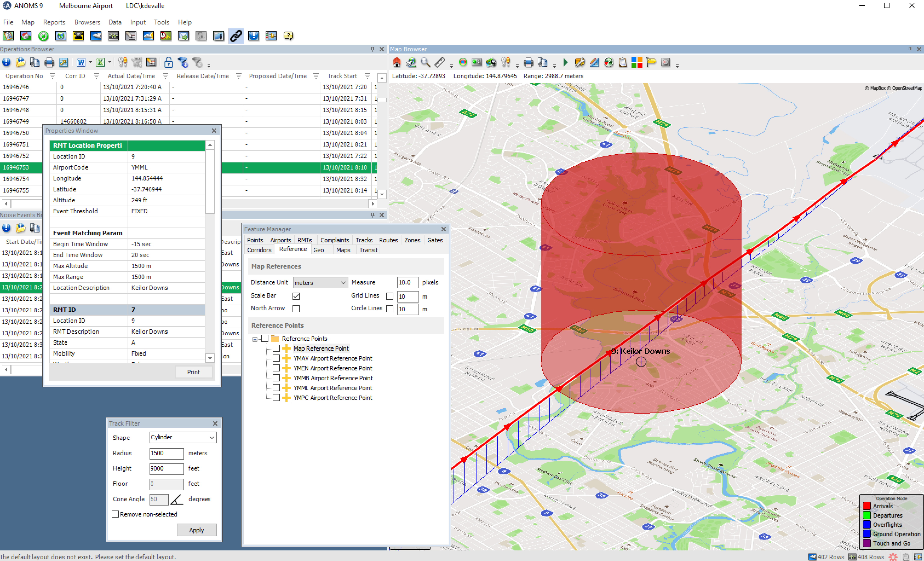The image size is (924, 561).
Task: Enable the North Arrow checkbox
Action: point(296,309)
